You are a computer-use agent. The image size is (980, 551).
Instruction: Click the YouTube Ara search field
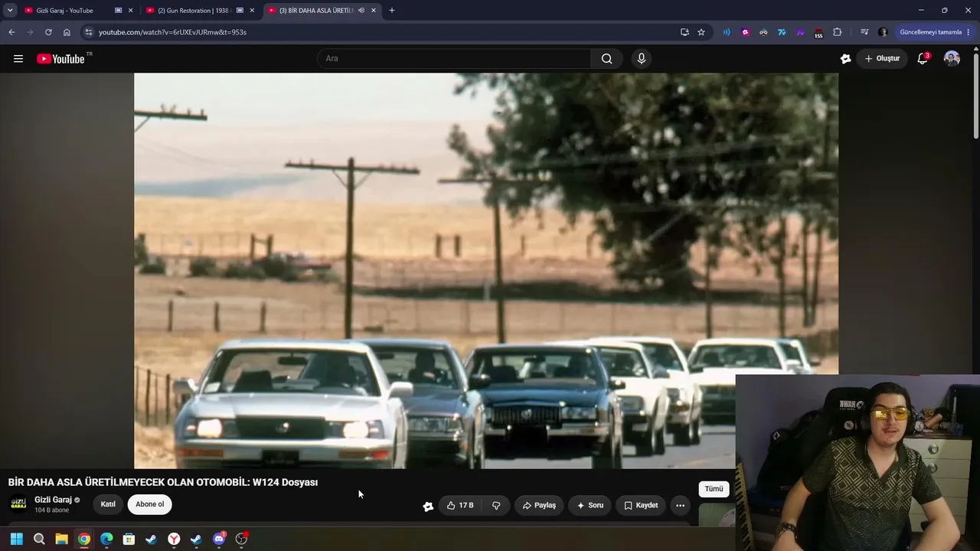pyautogui.click(x=454, y=59)
